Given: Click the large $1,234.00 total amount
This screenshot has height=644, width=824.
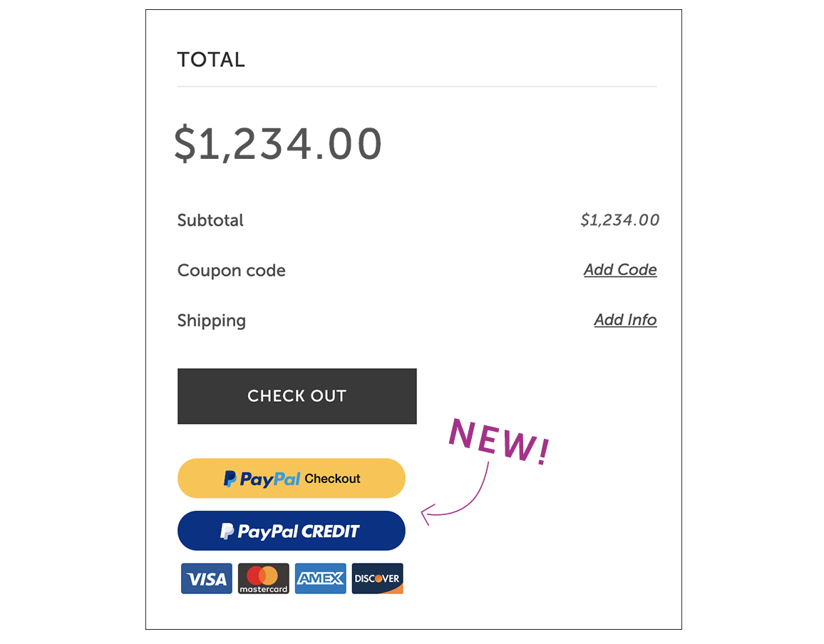Looking at the screenshot, I should pos(278,143).
